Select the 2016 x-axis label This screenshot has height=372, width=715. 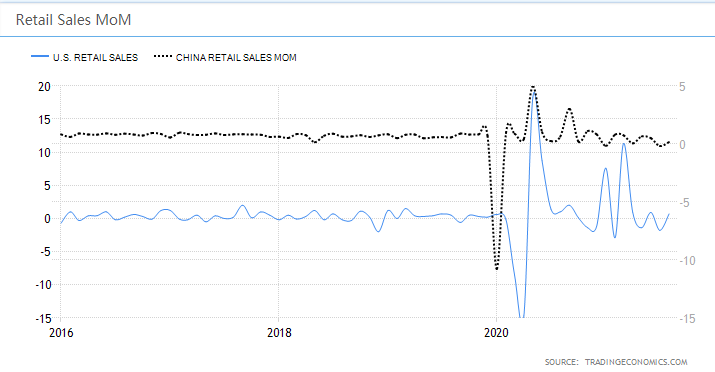tap(61, 333)
